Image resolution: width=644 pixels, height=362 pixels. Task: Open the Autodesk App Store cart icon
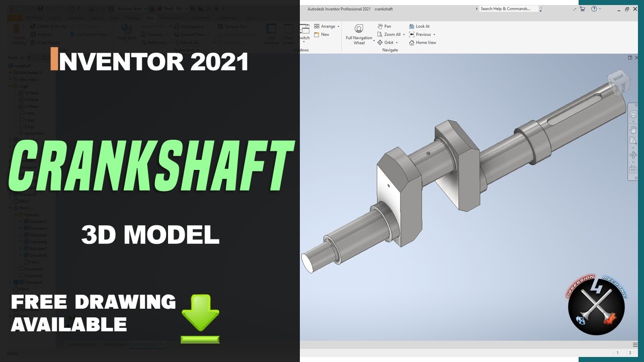click(x=583, y=9)
